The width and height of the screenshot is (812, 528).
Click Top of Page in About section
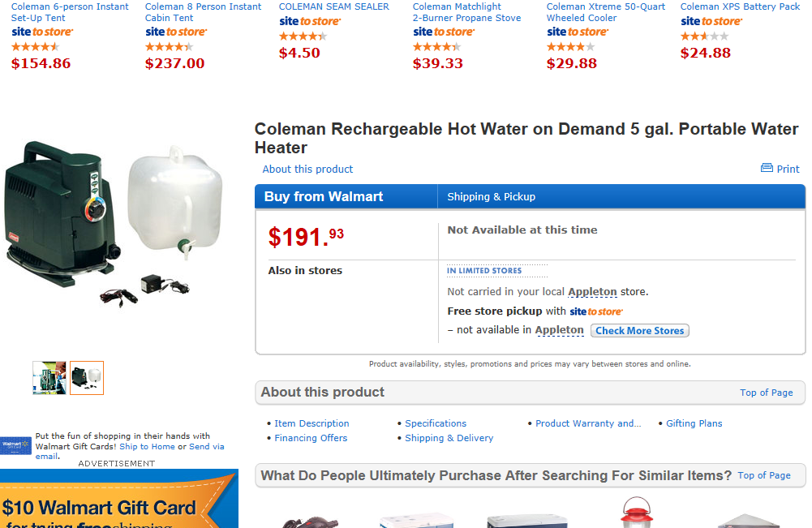coord(766,393)
